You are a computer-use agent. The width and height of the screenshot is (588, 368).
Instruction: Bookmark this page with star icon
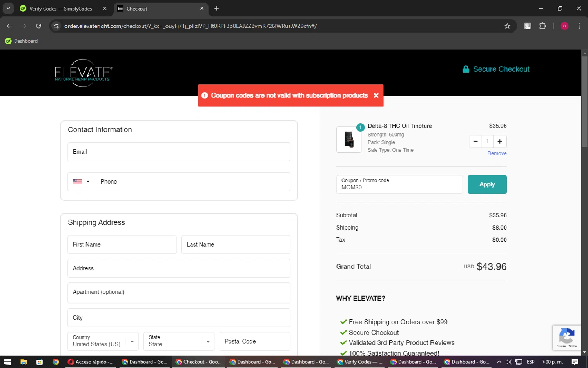pos(507,26)
